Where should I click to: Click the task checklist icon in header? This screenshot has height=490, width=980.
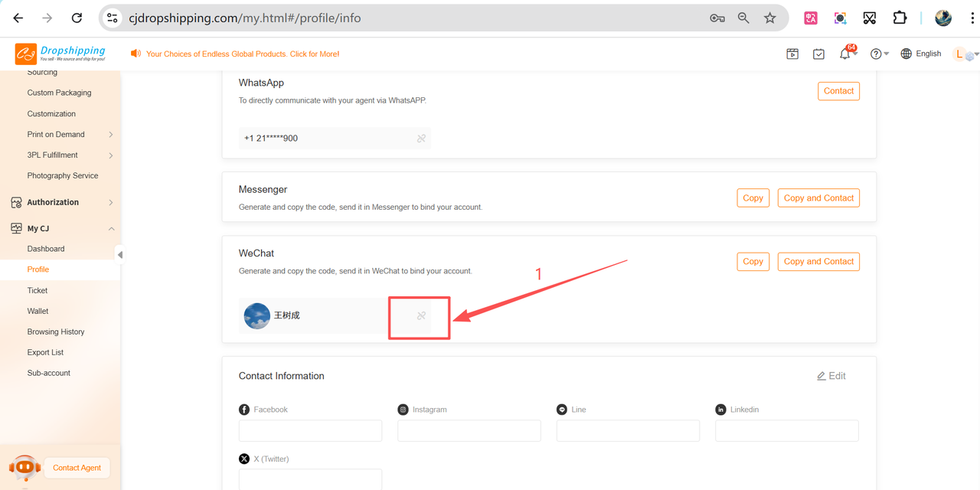818,54
